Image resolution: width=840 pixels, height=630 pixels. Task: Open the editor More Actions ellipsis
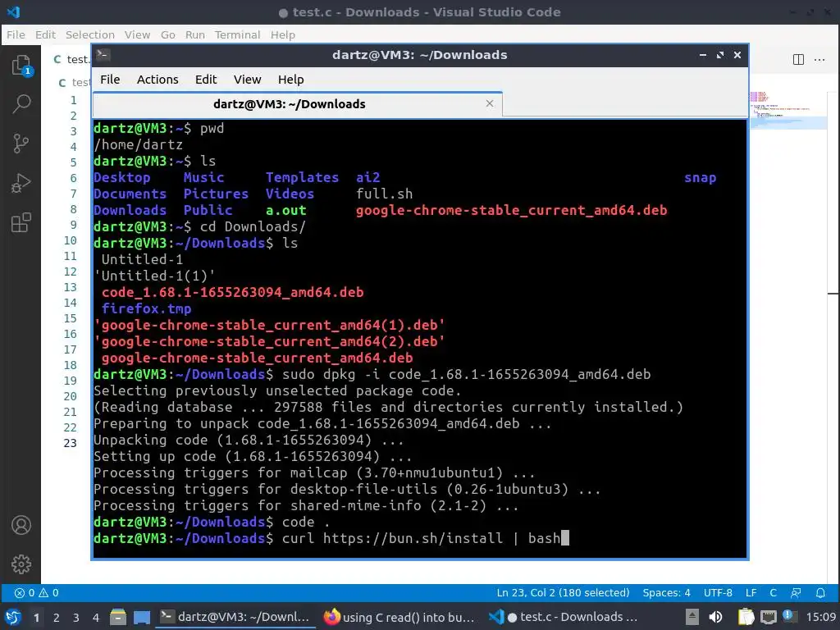819,59
